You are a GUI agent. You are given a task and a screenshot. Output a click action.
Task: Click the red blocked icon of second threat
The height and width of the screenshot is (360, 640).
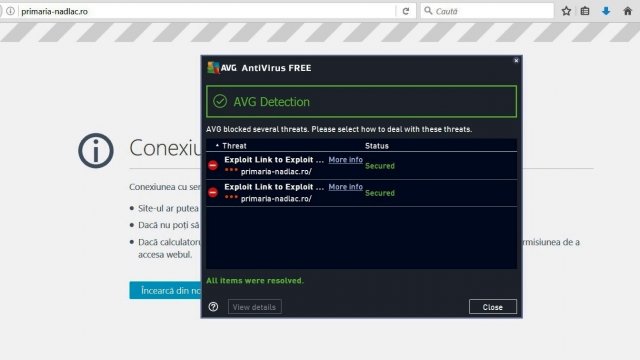tap(213, 192)
